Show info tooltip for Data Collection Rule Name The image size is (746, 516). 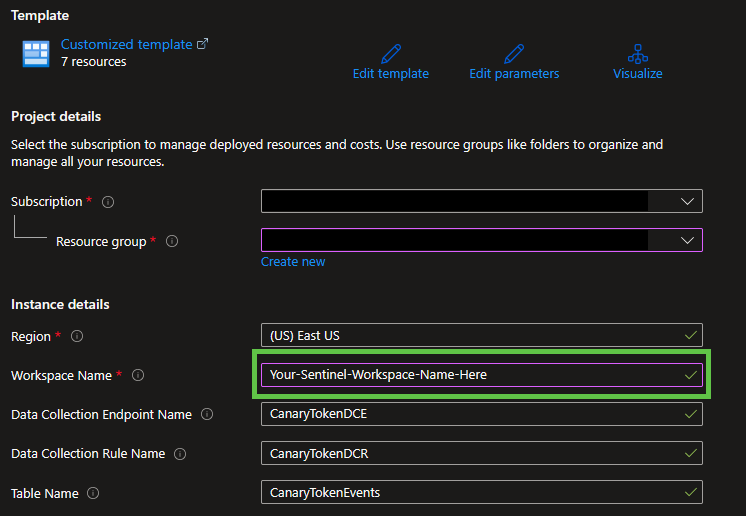(x=180, y=454)
